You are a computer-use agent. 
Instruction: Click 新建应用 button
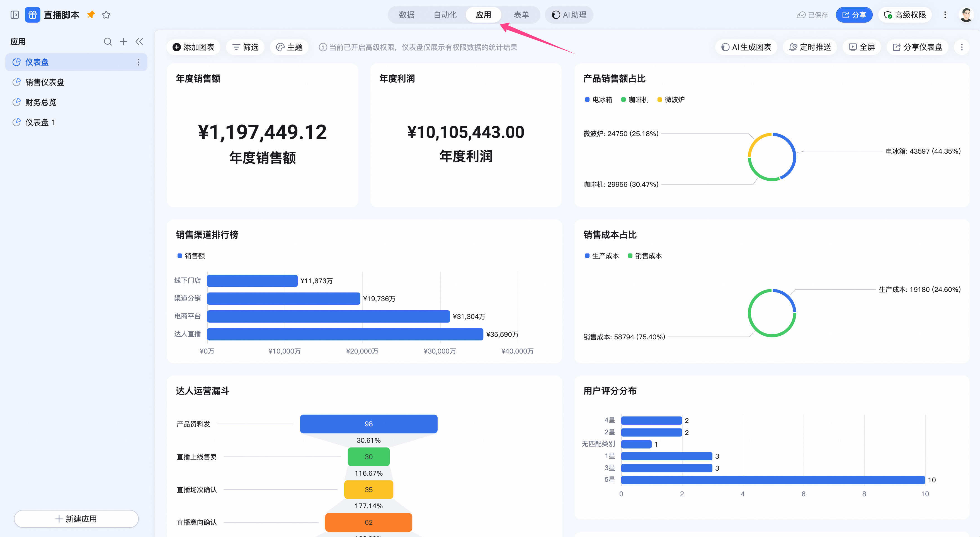point(76,519)
